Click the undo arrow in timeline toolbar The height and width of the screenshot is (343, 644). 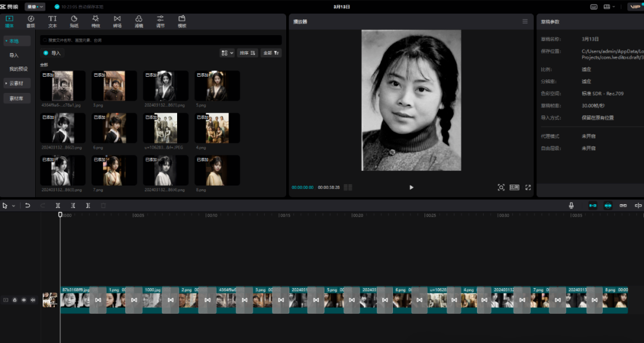pos(27,205)
